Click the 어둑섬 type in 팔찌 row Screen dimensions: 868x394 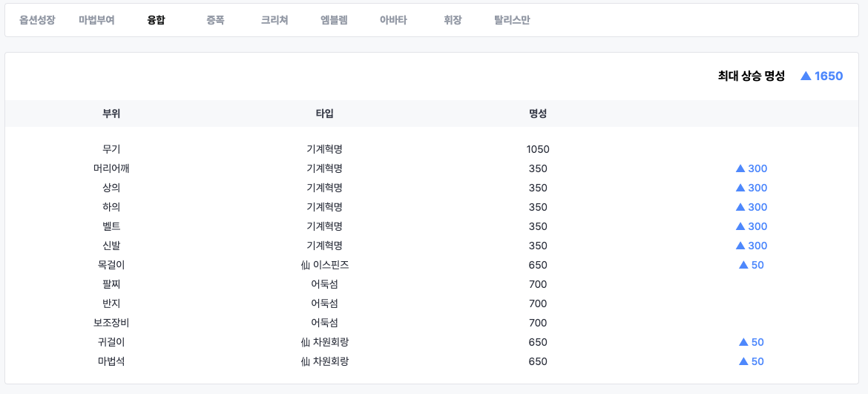324,284
